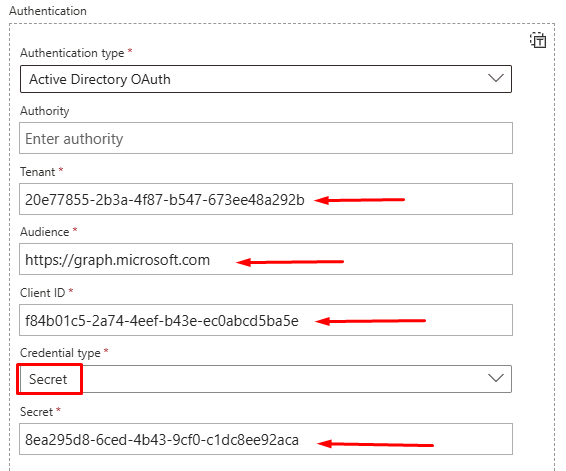Image resolution: width=566 pixels, height=471 pixels.
Task: Click the switch-to-raw-inputs icon in Authentication panel
Action: click(x=538, y=40)
